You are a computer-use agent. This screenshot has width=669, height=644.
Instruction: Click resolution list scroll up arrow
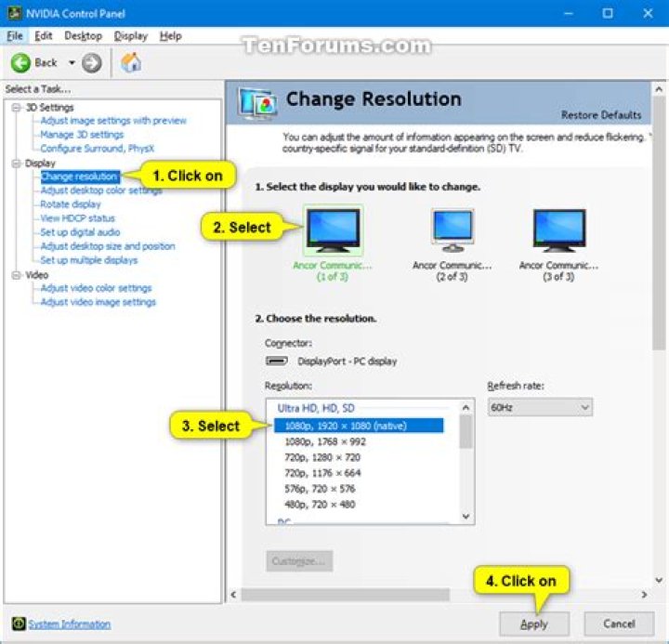point(466,408)
